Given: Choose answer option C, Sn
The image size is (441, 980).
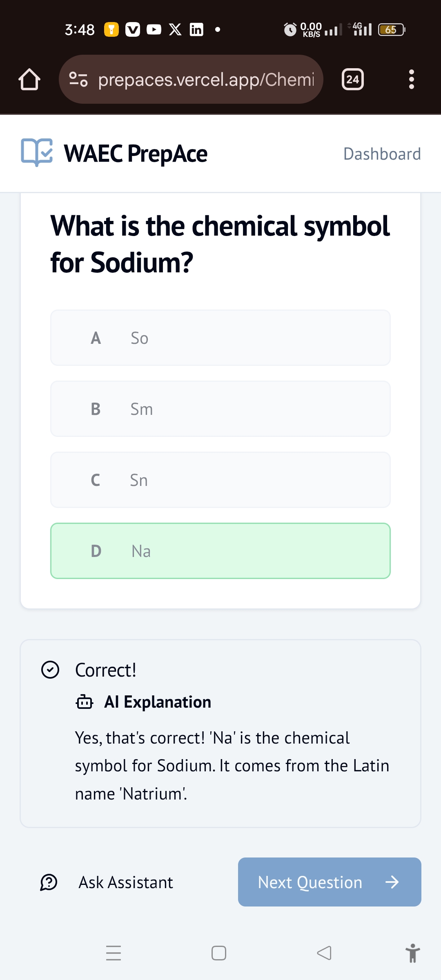Looking at the screenshot, I should pyautogui.click(x=220, y=480).
